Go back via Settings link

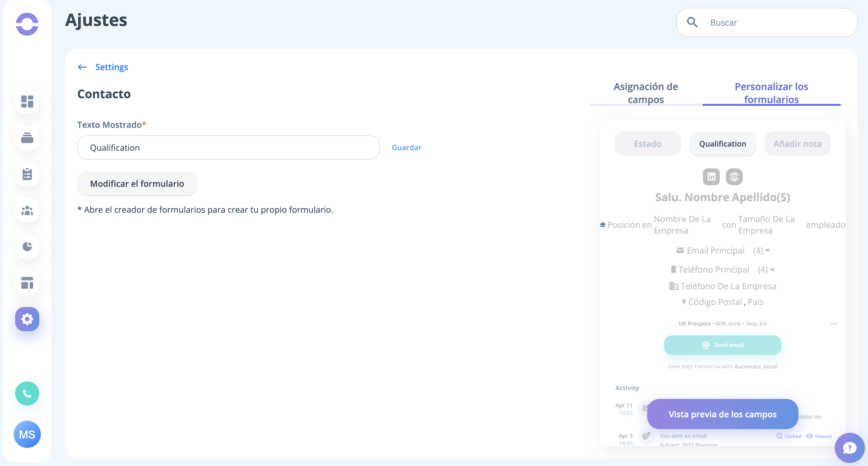pyautogui.click(x=112, y=67)
